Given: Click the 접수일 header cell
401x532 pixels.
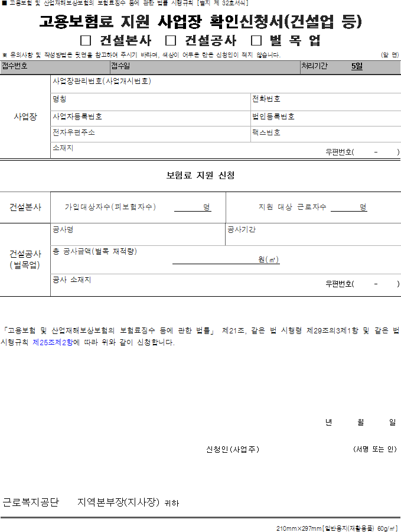Looking at the screenshot, I should click(x=204, y=66).
